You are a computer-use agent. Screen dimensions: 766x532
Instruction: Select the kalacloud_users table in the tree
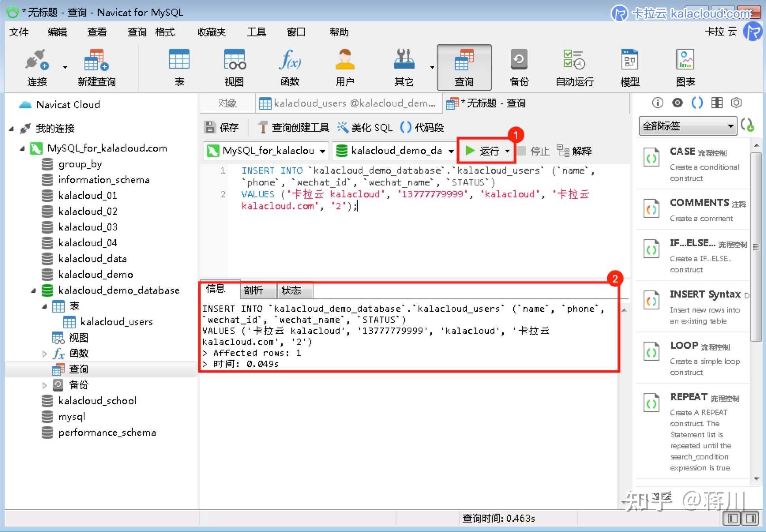pos(116,322)
